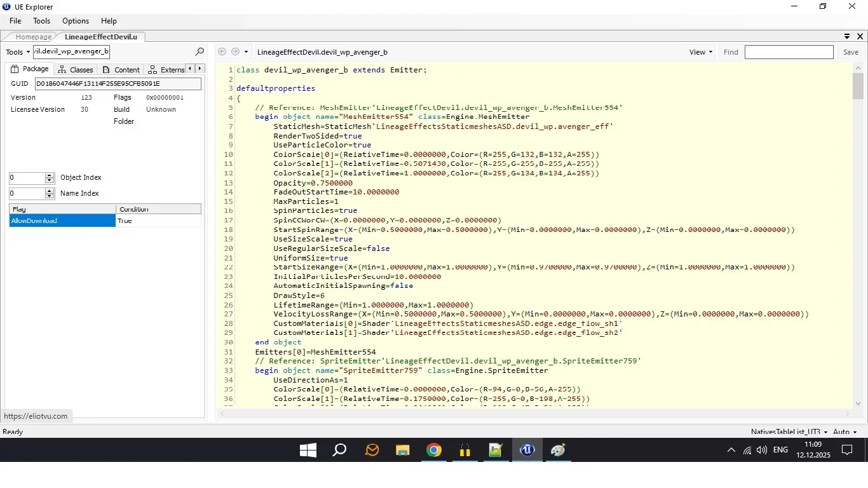Open the Help menu
The image size is (868, 488).
pos(109,21)
